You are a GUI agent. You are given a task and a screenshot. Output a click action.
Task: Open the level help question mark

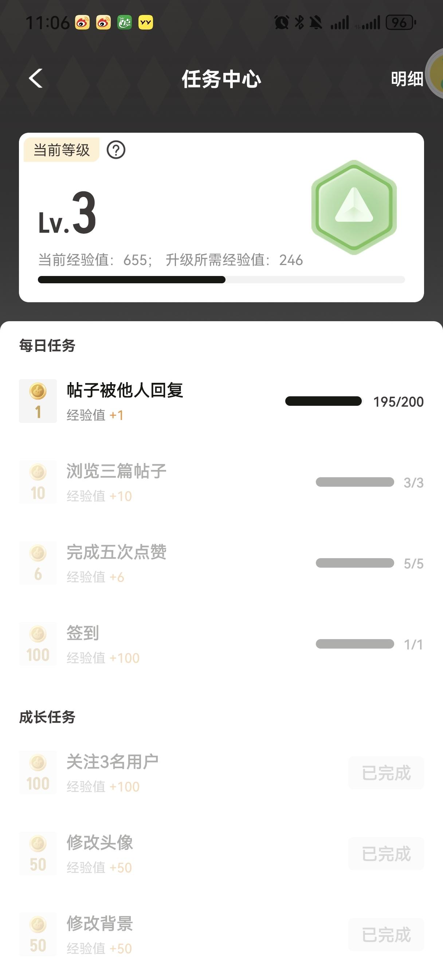116,150
